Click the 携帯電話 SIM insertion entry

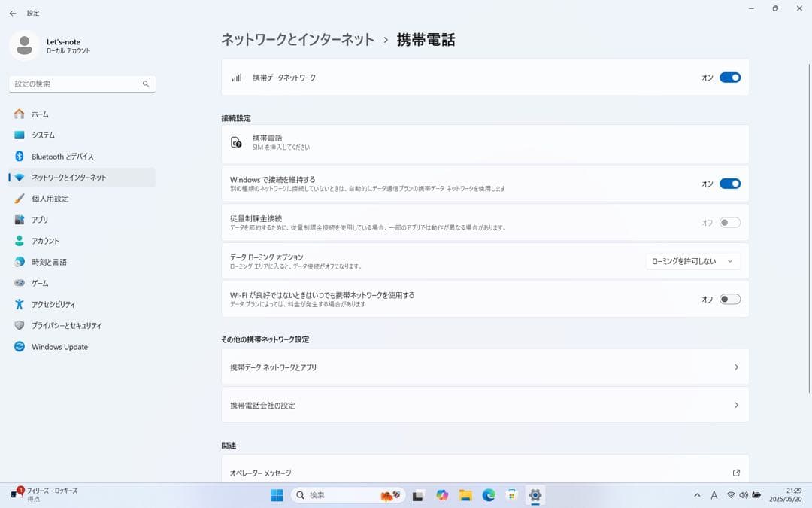click(484, 143)
